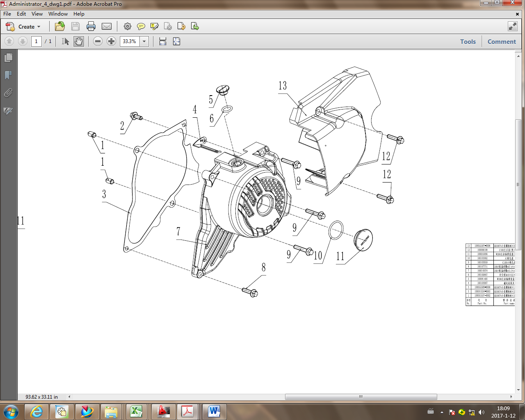The width and height of the screenshot is (525, 420).
Task: Open the Comment pane
Action: coord(501,41)
